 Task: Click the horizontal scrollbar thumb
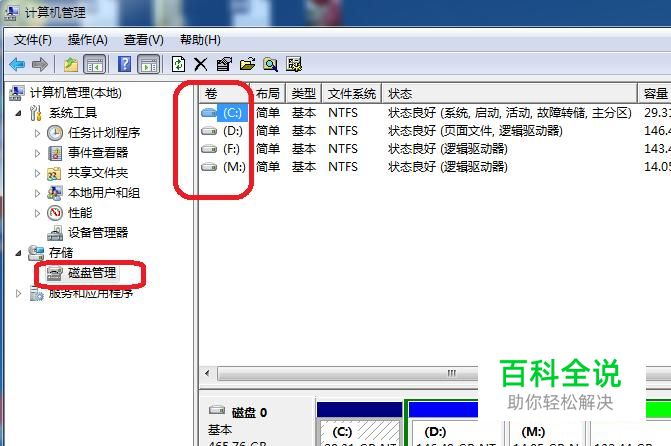(347, 373)
